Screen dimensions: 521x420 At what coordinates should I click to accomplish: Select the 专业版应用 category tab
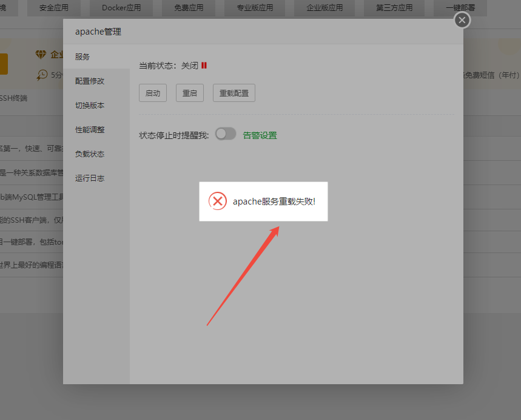pyautogui.click(x=255, y=8)
